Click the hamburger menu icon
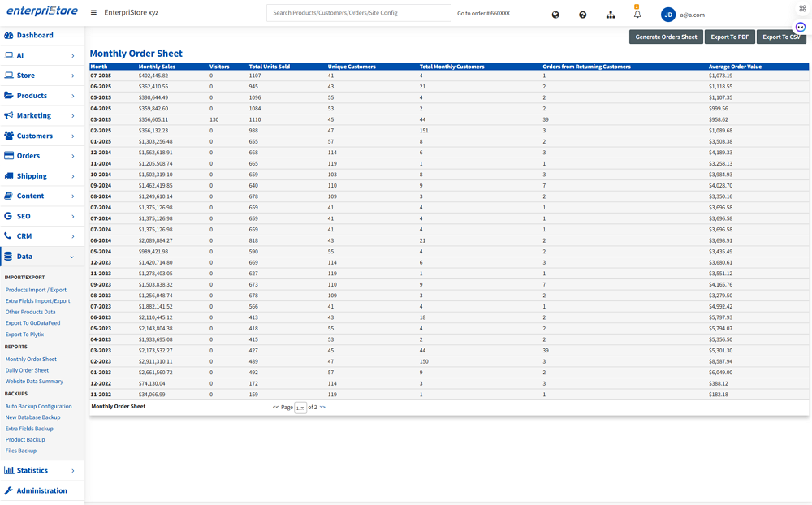812x505 pixels. pos(94,13)
